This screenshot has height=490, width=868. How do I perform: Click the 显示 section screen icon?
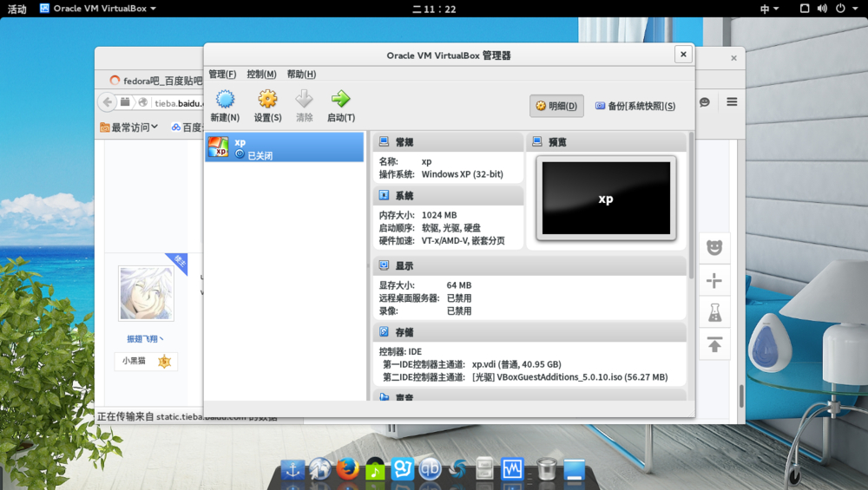click(x=384, y=265)
